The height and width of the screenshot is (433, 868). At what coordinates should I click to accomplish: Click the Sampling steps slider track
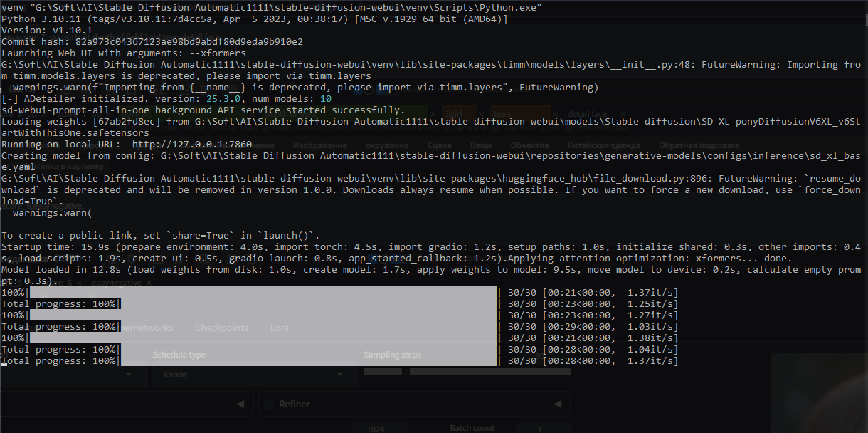489,372
